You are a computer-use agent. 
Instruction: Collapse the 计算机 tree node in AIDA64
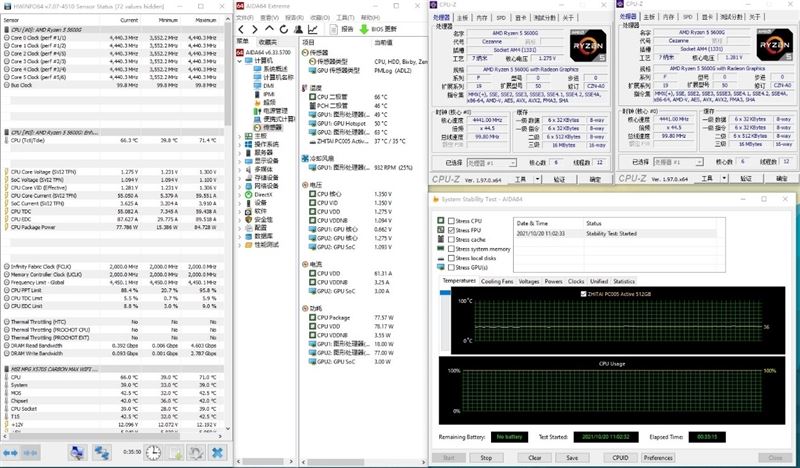pyautogui.click(x=238, y=59)
